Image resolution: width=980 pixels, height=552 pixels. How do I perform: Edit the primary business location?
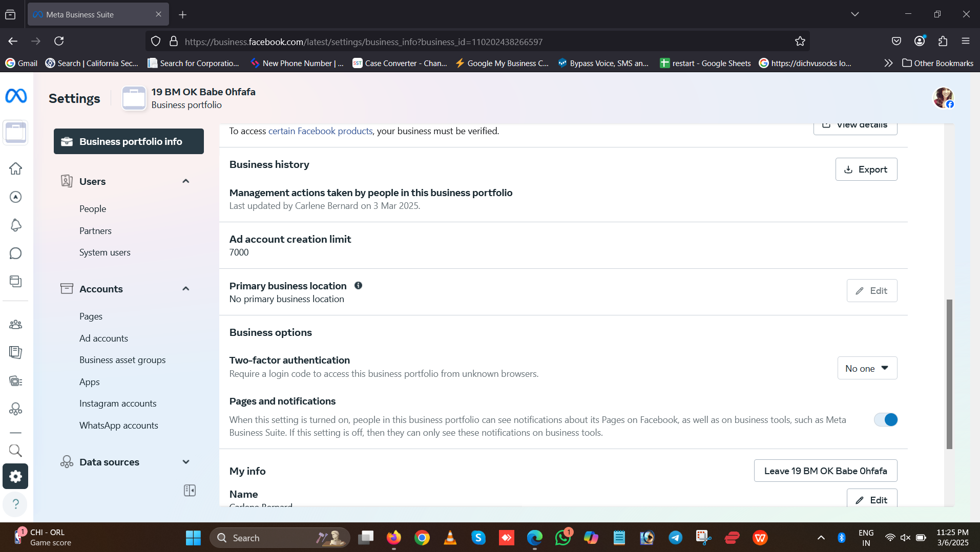pos(871,291)
